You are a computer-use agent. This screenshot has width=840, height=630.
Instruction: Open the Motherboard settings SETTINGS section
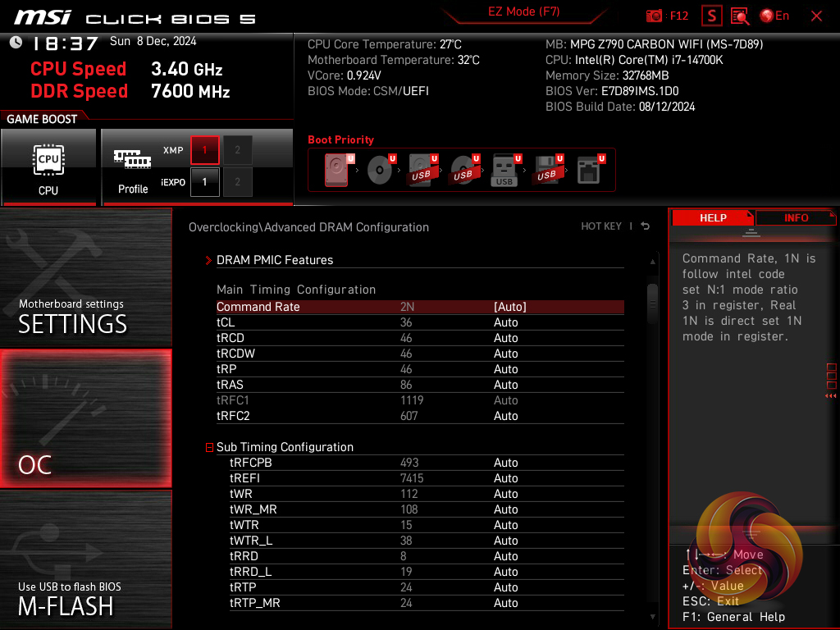(x=85, y=277)
